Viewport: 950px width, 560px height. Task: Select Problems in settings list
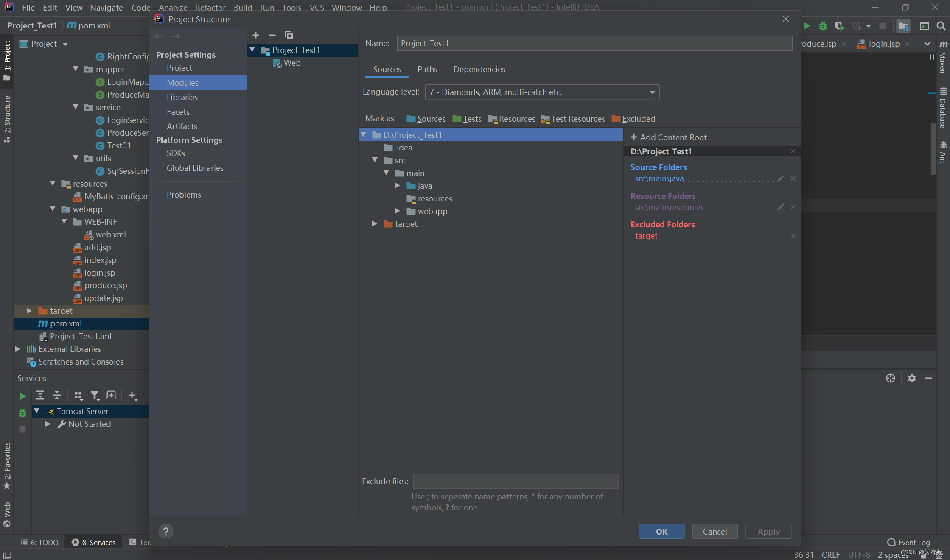(x=184, y=195)
